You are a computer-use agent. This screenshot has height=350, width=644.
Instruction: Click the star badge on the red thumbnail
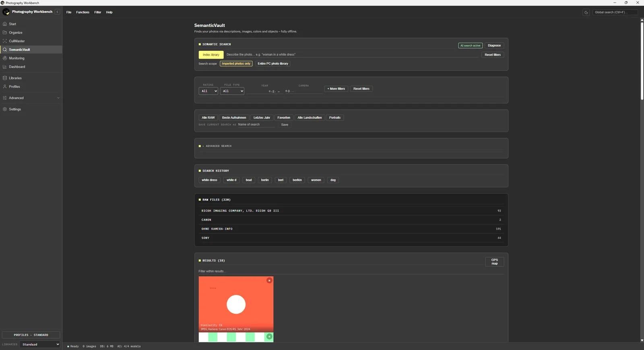click(269, 280)
